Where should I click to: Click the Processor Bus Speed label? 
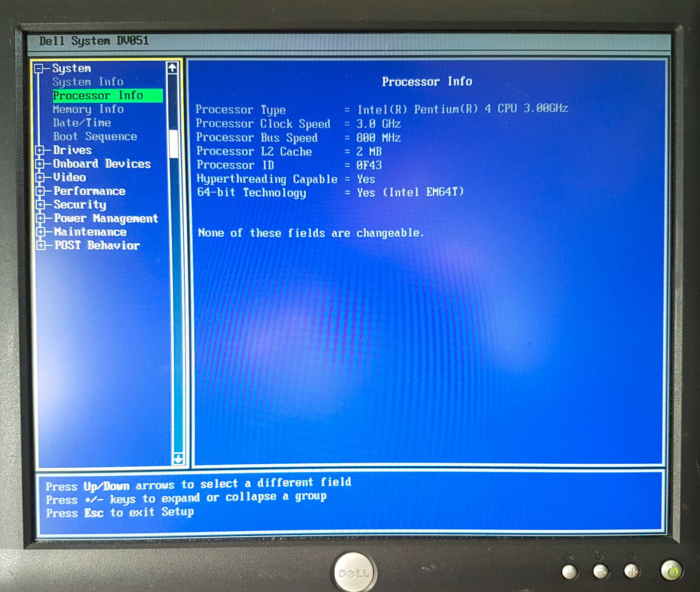tap(257, 137)
